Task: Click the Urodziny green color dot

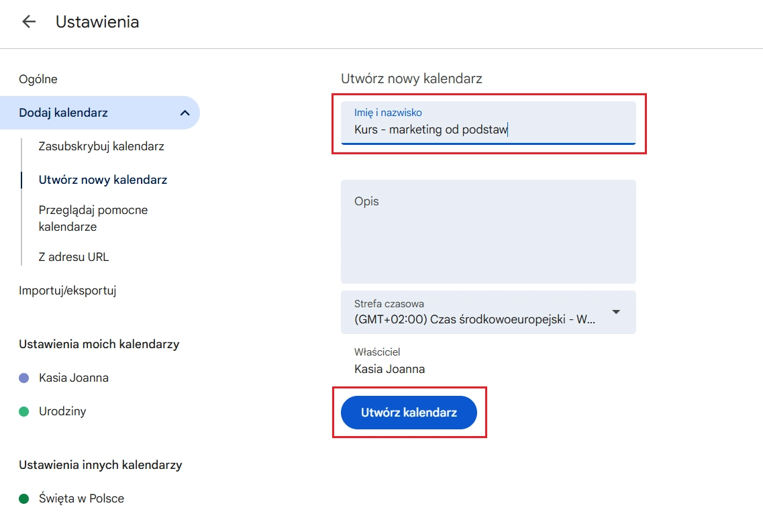Action: tap(24, 411)
